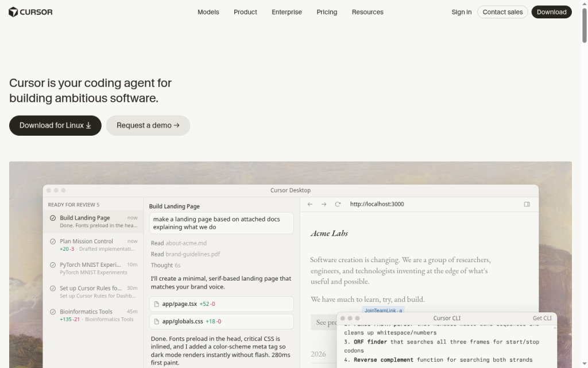Click the Acme Labs heading in preview
The height and width of the screenshot is (368, 588).
329,233
